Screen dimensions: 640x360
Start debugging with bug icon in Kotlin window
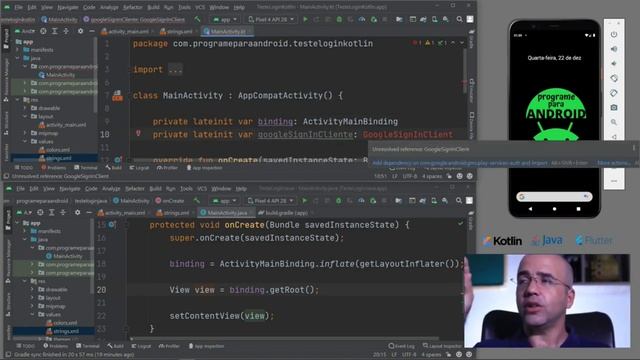pyautogui.click(x=339, y=19)
